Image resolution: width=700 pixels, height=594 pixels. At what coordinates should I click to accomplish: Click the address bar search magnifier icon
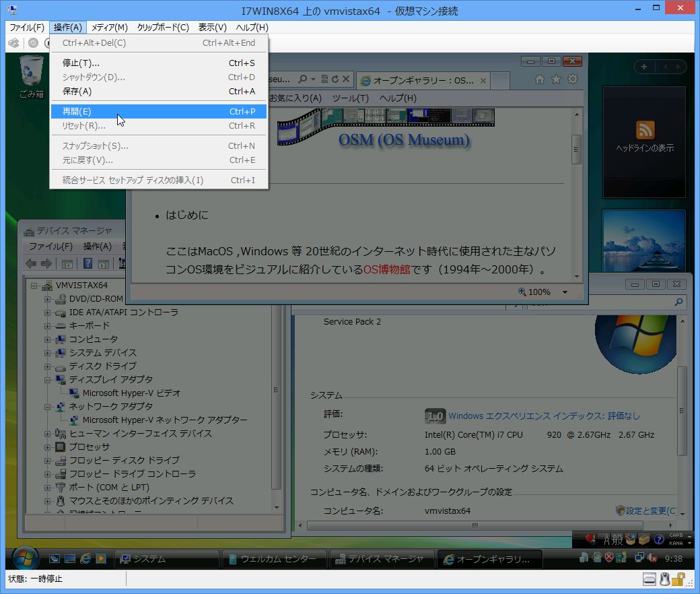coord(303,79)
